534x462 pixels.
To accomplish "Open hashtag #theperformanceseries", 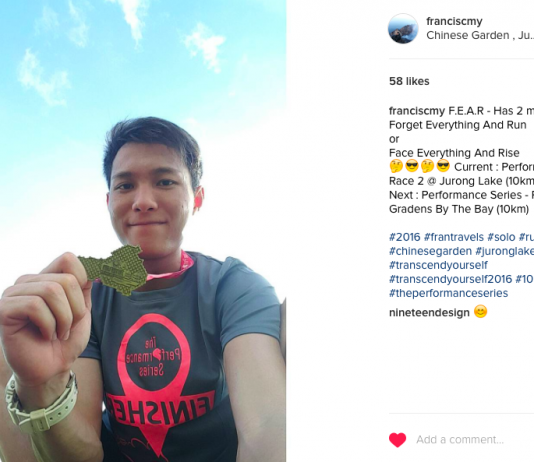I will coord(449,293).
